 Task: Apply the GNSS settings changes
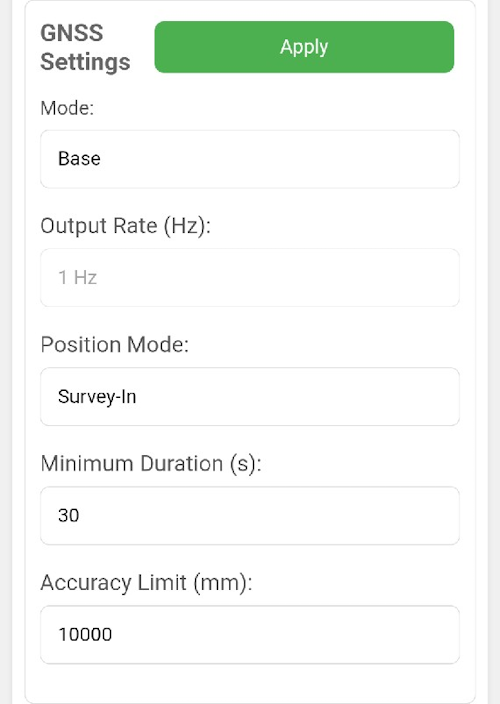click(x=304, y=47)
